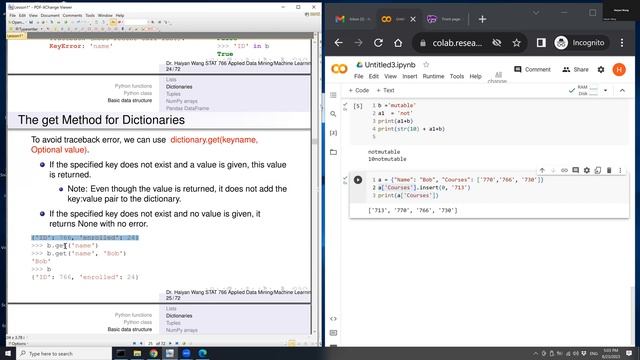Toggle browser side panel icon
640x360 pixels.
click(541, 43)
